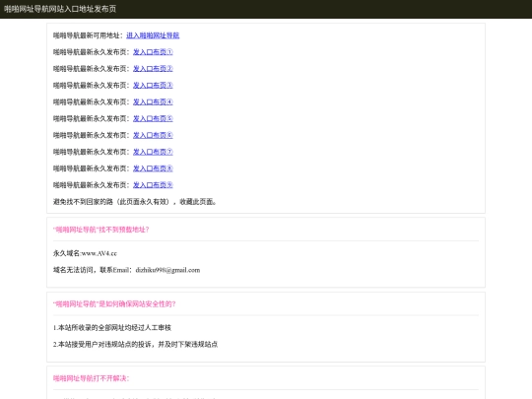This screenshot has height=399, width=532.
Task: Click the text 永久域名:www.AV4.cc
Action: (85, 253)
